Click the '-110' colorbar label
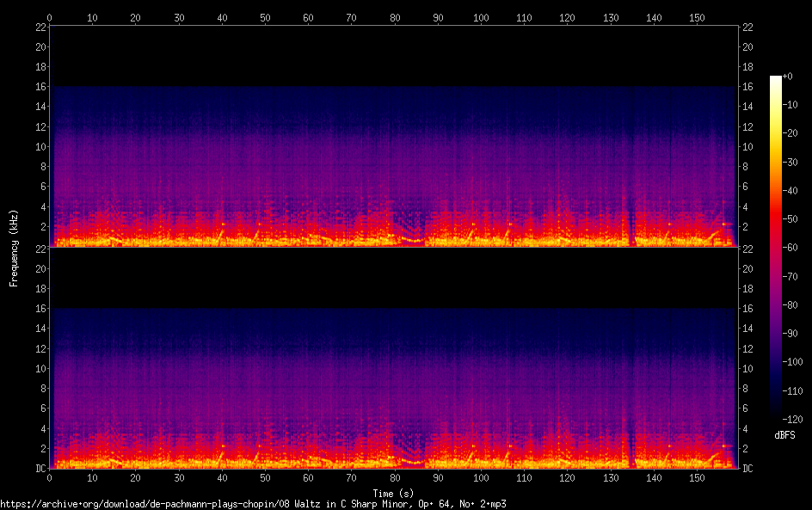This screenshot has width=812, height=510. [792, 391]
